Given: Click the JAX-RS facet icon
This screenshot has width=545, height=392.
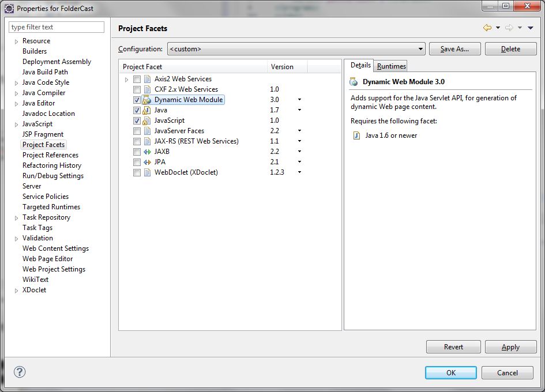Looking at the screenshot, I should click(x=148, y=141).
